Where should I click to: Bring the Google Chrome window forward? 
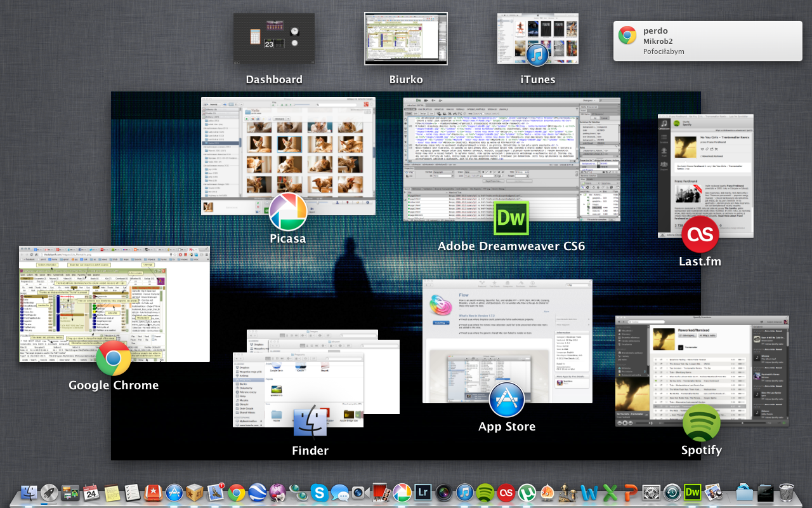(x=114, y=304)
